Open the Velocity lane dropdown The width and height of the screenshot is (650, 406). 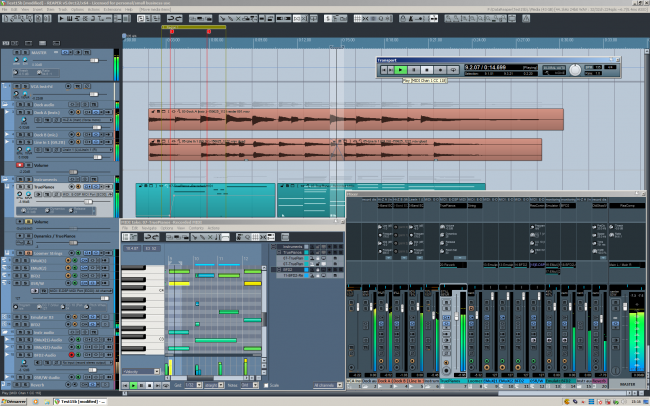pyautogui.click(x=141, y=372)
